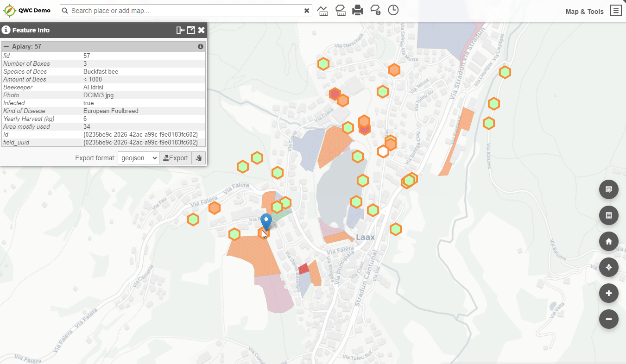Open the editing tool button
This screenshot has height=364, width=626.
coord(608,189)
